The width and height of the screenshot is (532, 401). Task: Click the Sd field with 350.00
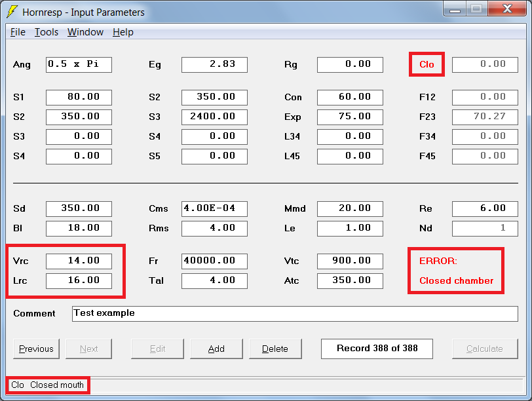(x=79, y=208)
